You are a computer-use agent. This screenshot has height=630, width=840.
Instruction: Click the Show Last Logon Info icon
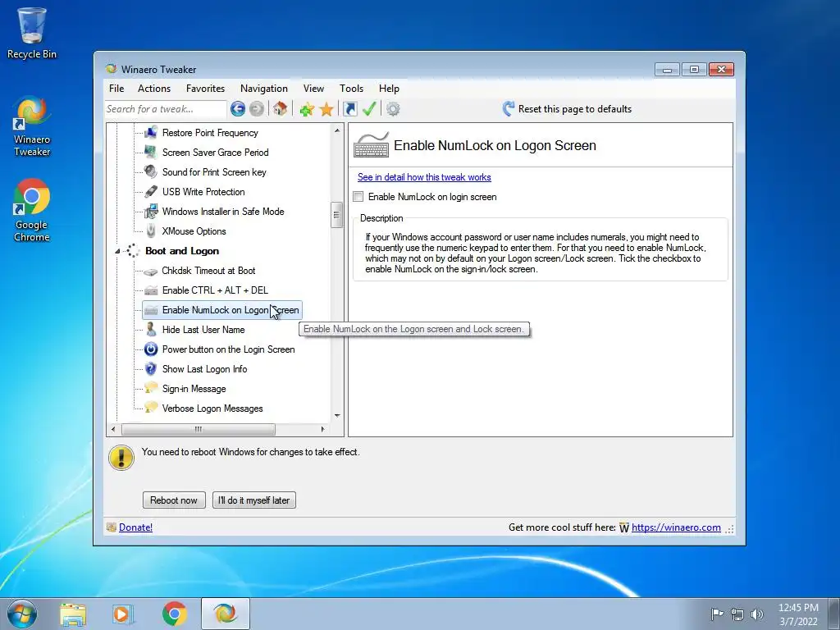[x=151, y=369]
